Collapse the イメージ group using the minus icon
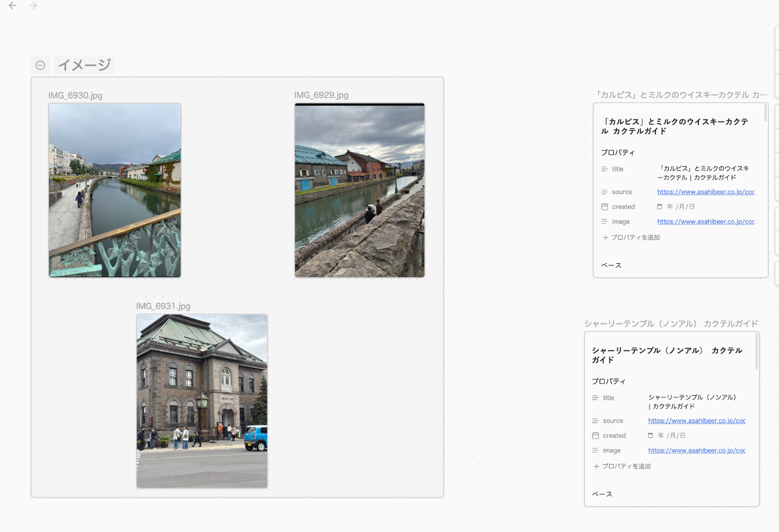The width and height of the screenshot is (779, 532). point(40,65)
